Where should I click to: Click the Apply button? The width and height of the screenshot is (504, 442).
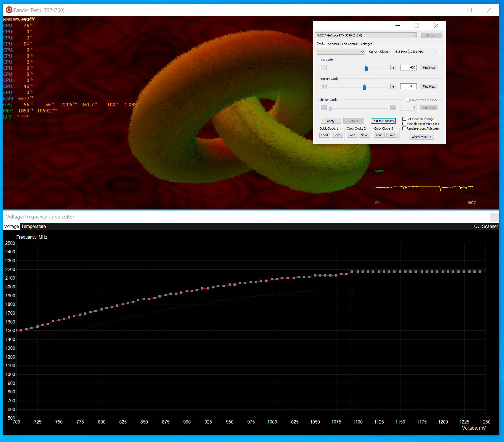pos(331,121)
